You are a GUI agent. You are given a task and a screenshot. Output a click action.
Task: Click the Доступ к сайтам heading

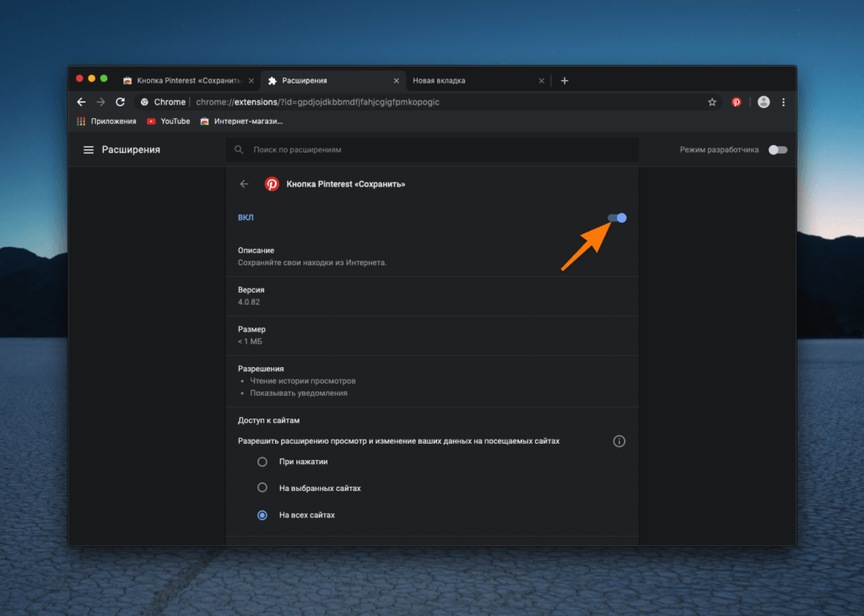(x=269, y=420)
